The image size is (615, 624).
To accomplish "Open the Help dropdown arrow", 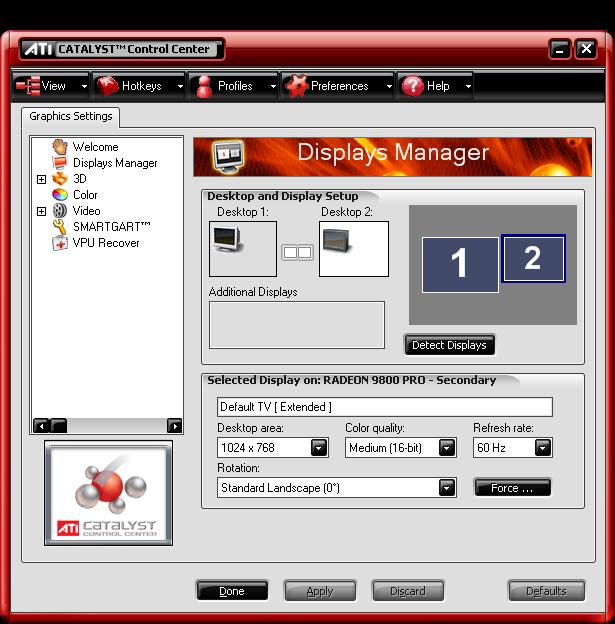I will (468, 86).
